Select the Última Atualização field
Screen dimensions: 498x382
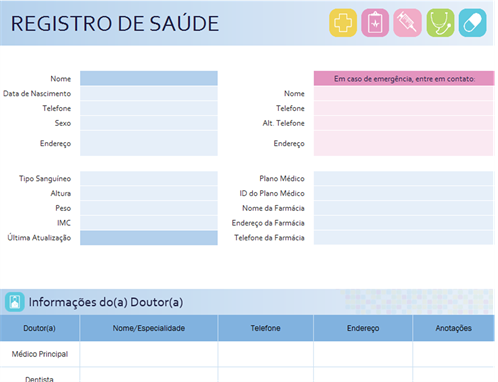point(149,238)
